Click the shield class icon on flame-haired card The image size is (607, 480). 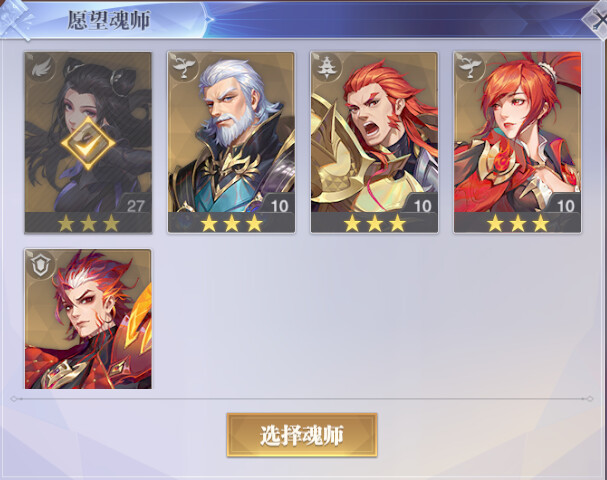click(x=41, y=265)
